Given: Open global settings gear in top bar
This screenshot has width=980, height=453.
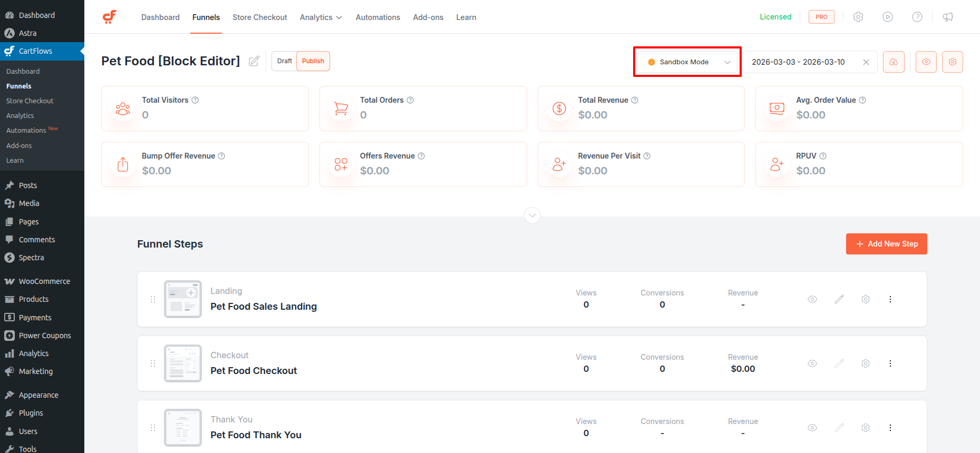Looking at the screenshot, I should pyautogui.click(x=858, y=17).
